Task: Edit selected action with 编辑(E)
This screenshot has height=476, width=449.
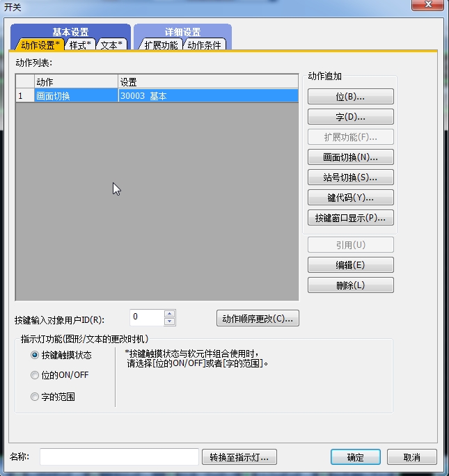Action: pos(350,265)
